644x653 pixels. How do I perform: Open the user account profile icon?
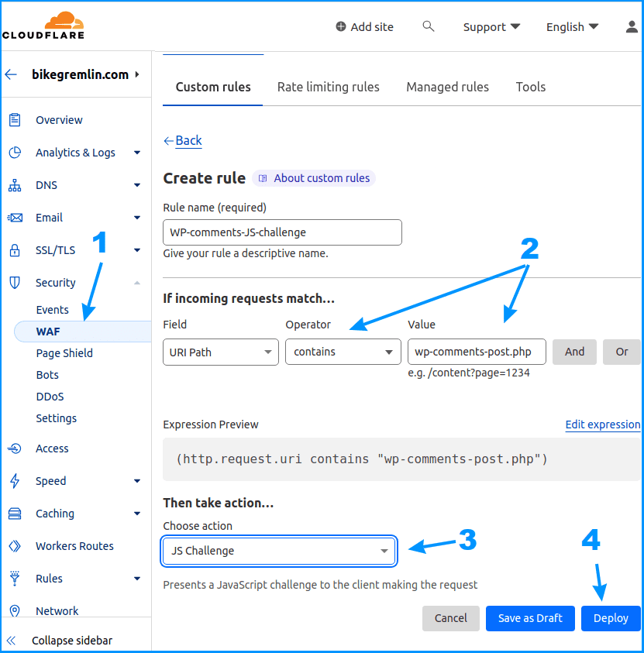pyautogui.click(x=632, y=26)
